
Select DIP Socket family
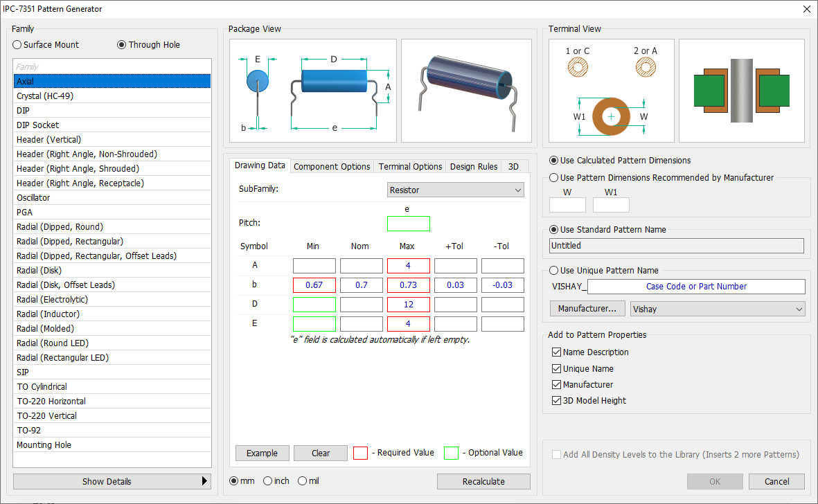112,125
